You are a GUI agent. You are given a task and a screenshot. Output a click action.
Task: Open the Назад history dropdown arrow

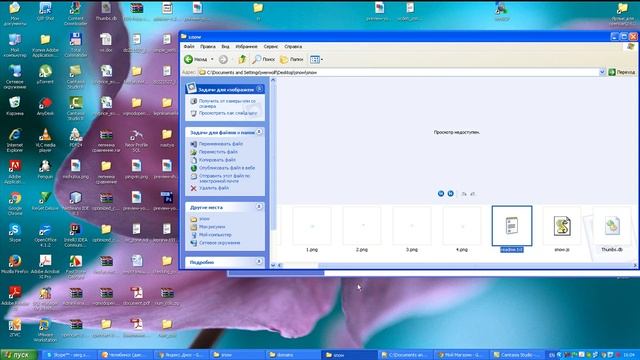(212, 60)
